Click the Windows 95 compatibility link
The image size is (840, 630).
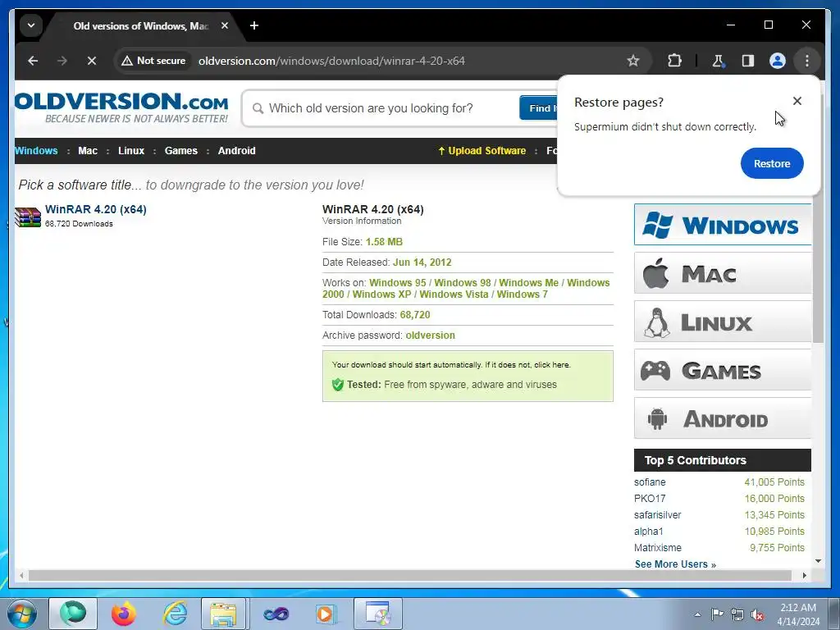click(x=398, y=283)
